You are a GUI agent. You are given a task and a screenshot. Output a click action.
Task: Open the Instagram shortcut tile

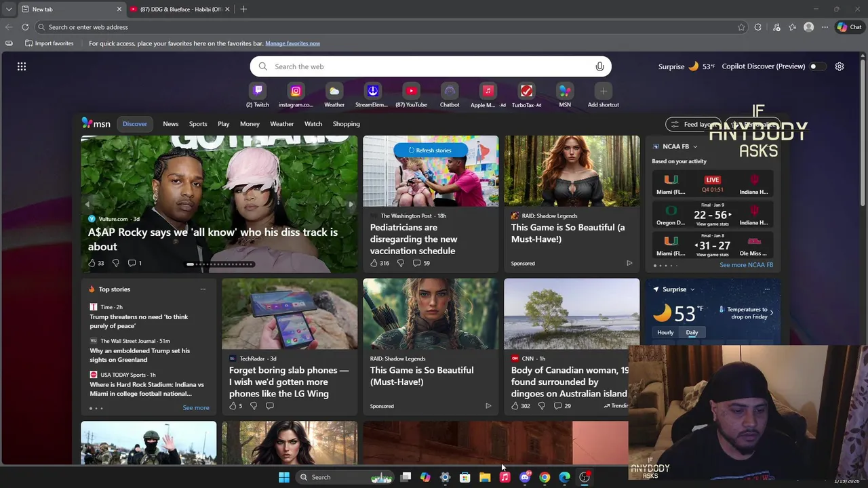pos(296,91)
